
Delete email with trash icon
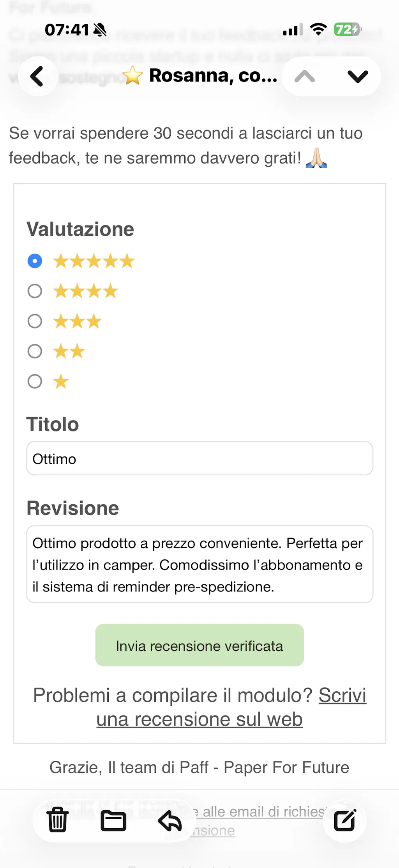[x=58, y=820]
